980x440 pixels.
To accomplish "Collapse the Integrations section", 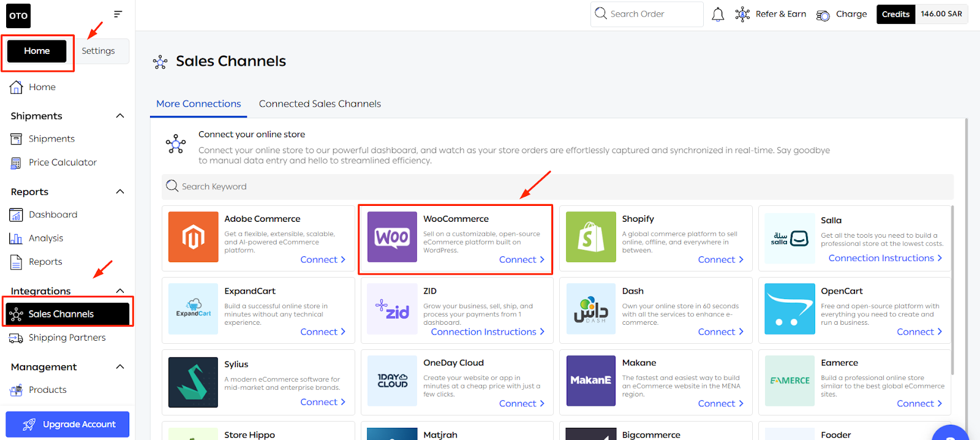I will (120, 291).
